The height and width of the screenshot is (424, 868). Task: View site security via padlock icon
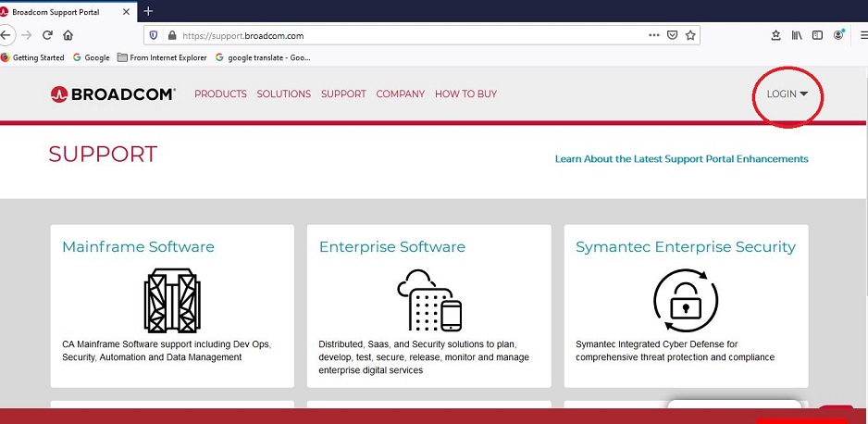[171, 35]
